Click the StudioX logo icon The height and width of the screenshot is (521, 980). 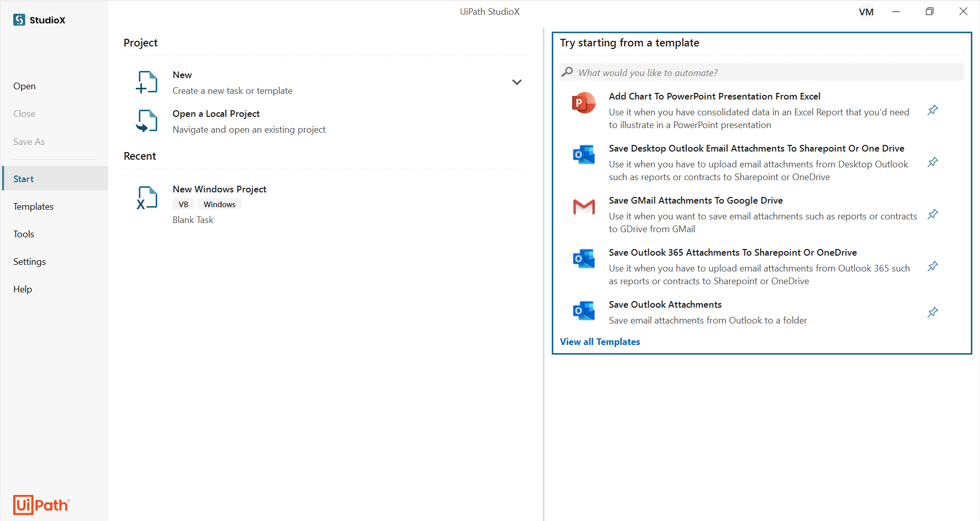[19, 20]
